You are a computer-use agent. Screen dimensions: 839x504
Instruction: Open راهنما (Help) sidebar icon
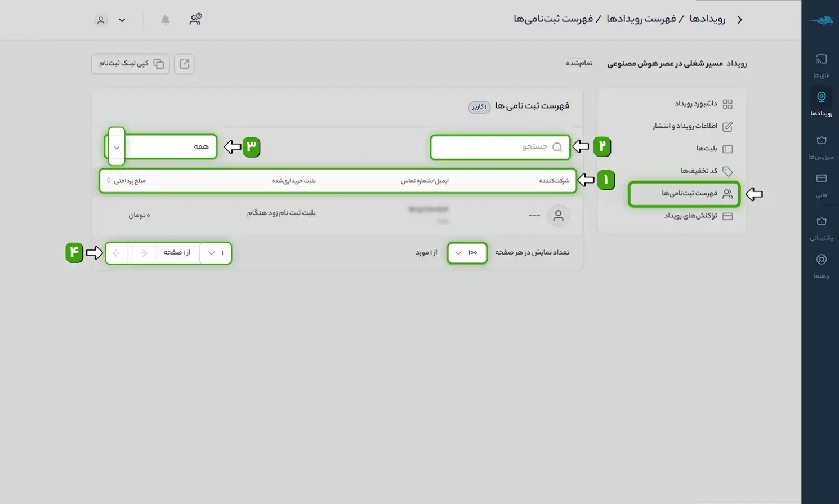(821, 266)
